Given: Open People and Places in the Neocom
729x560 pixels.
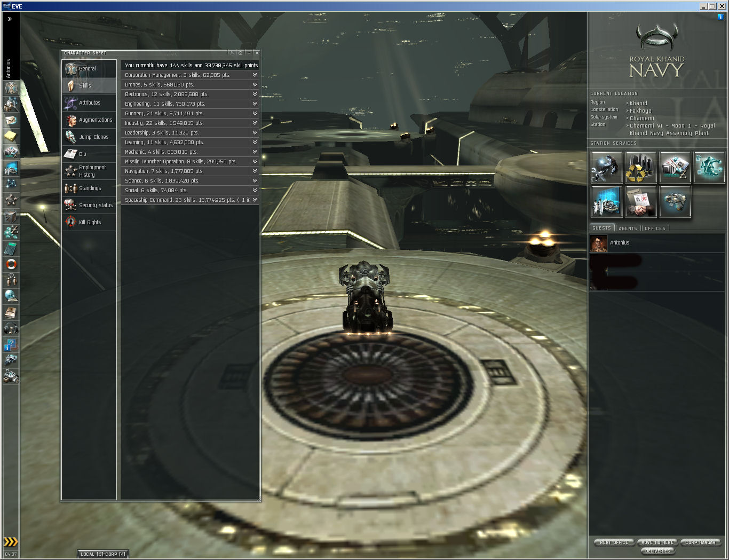Looking at the screenshot, I should (11, 104).
